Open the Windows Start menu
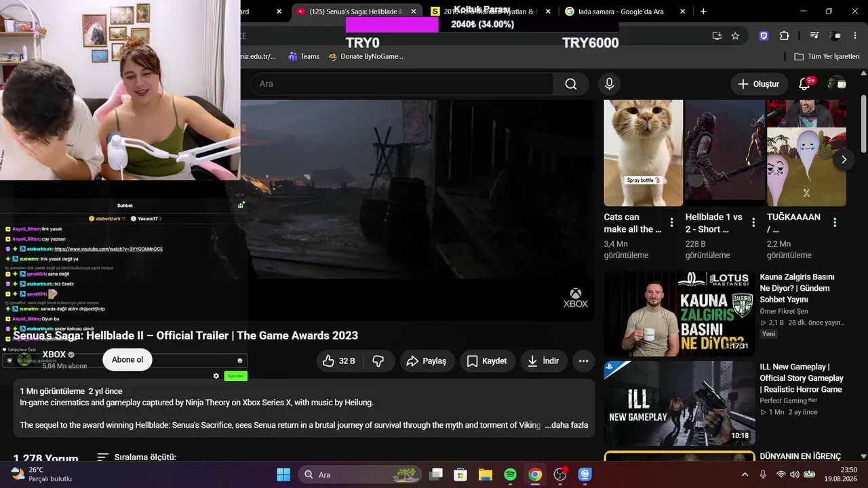The width and height of the screenshot is (868, 488). 283,474
